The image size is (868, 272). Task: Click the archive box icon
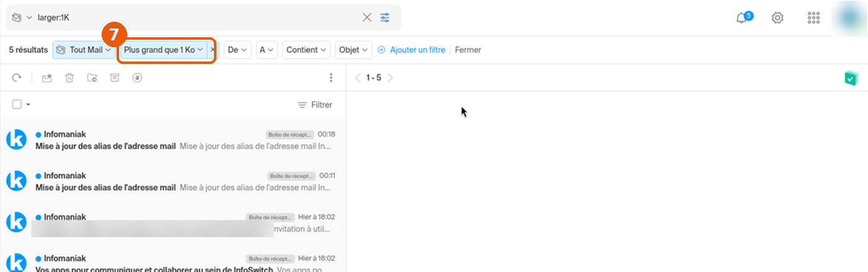point(114,78)
